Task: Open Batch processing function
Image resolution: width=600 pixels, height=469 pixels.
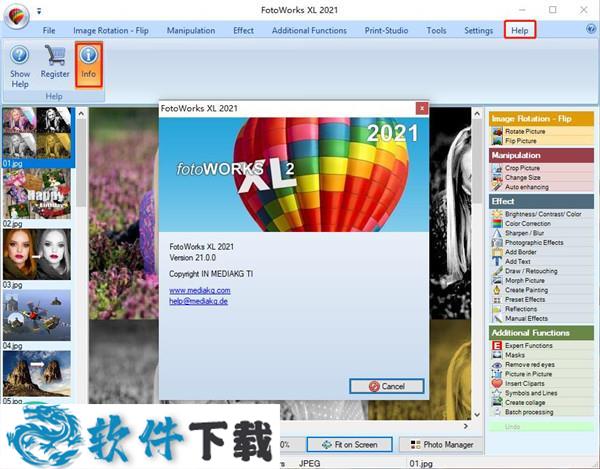Action: click(531, 411)
